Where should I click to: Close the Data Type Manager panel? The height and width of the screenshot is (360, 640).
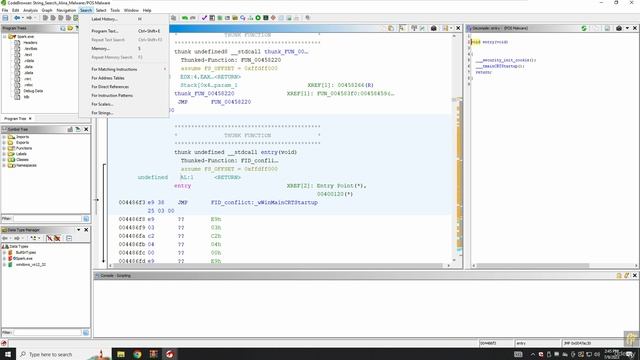tap(86, 230)
